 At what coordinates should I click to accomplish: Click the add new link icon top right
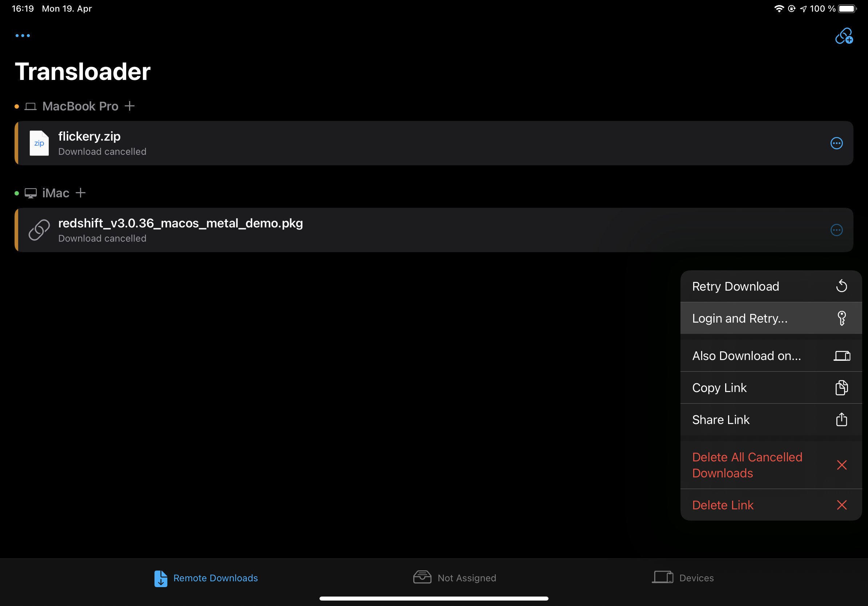(x=844, y=36)
